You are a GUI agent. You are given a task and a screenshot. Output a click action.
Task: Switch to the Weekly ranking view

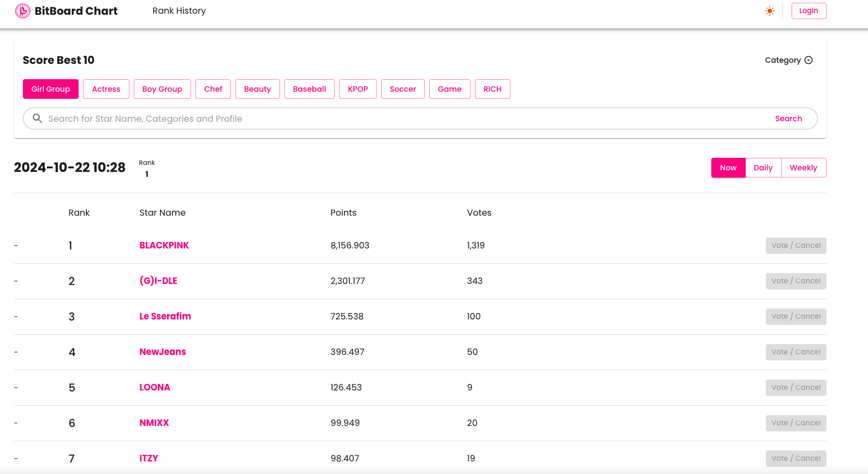pos(804,168)
